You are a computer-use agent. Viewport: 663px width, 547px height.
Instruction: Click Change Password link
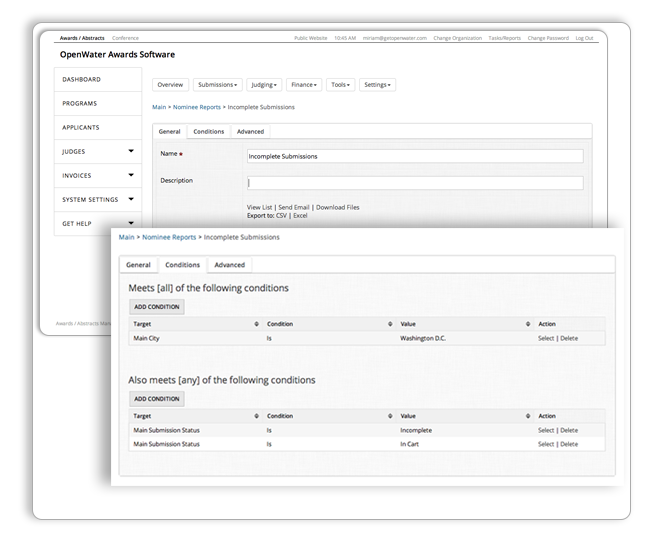coord(548,38)
